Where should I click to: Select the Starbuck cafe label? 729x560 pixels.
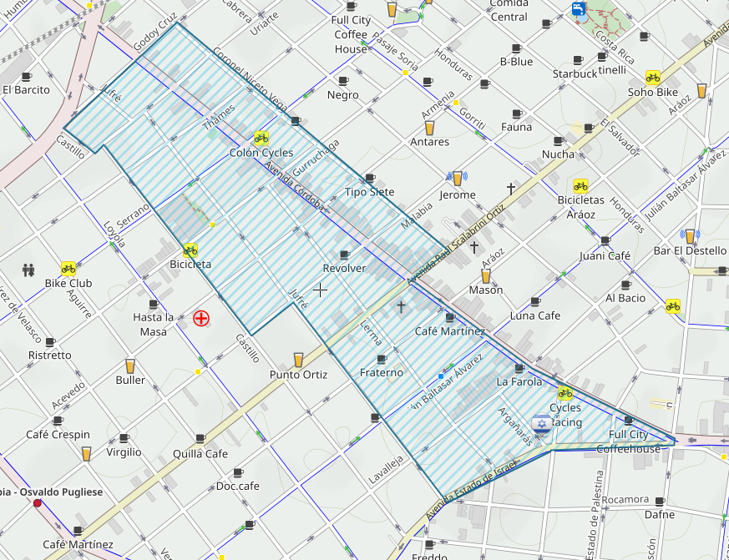[x=575, y=74]
